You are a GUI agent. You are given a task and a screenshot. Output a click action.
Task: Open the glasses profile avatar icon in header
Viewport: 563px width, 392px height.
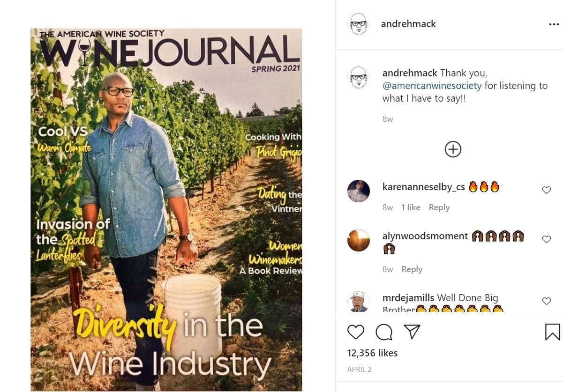[x=358, y=23]
